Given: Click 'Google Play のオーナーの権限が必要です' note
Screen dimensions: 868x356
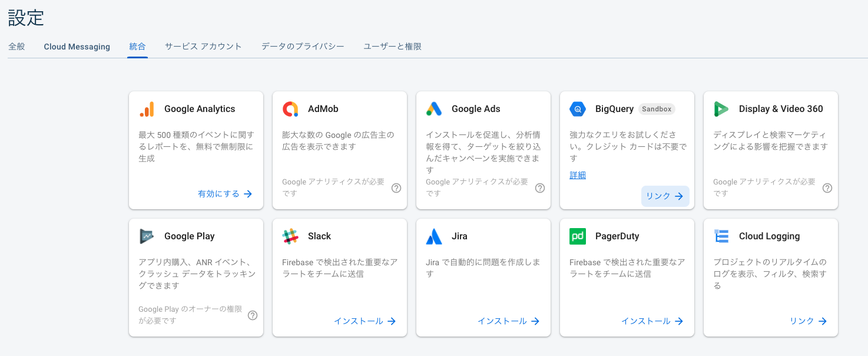Looking at the screenshot, I should click(190, 315).
